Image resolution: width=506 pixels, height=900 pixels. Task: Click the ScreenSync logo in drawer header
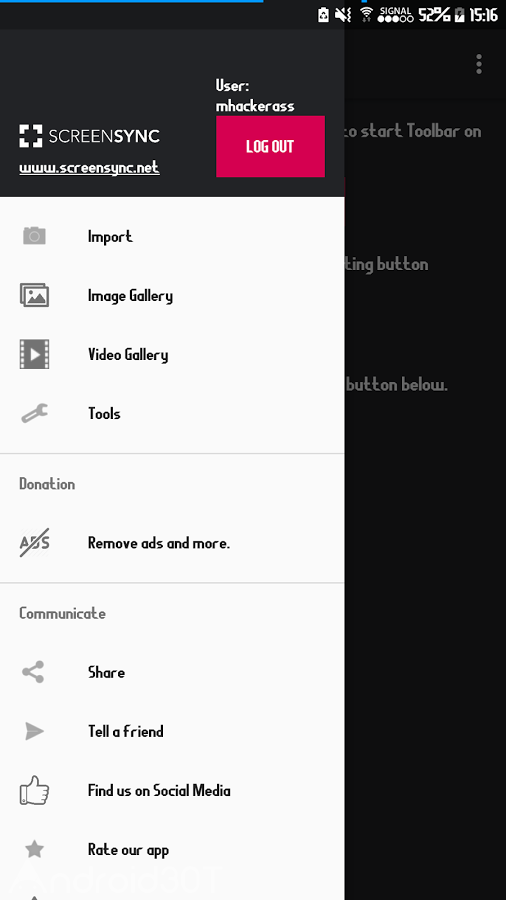point(89,136)
